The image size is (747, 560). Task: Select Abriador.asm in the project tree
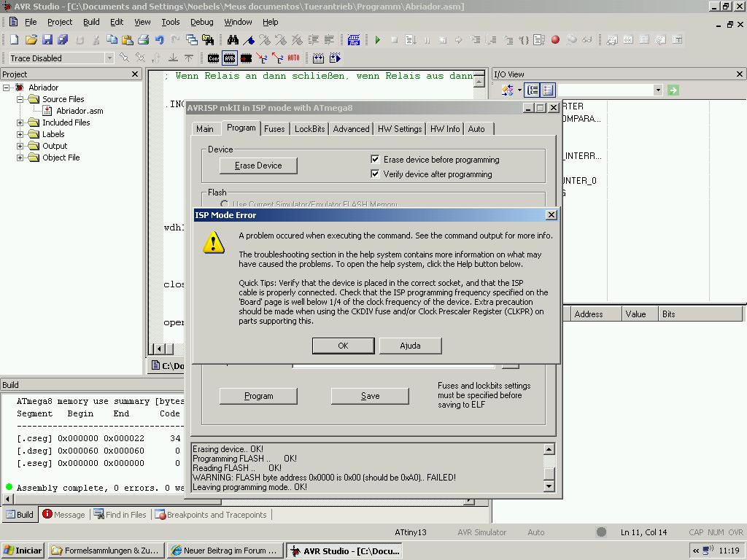tap(80, 111)
